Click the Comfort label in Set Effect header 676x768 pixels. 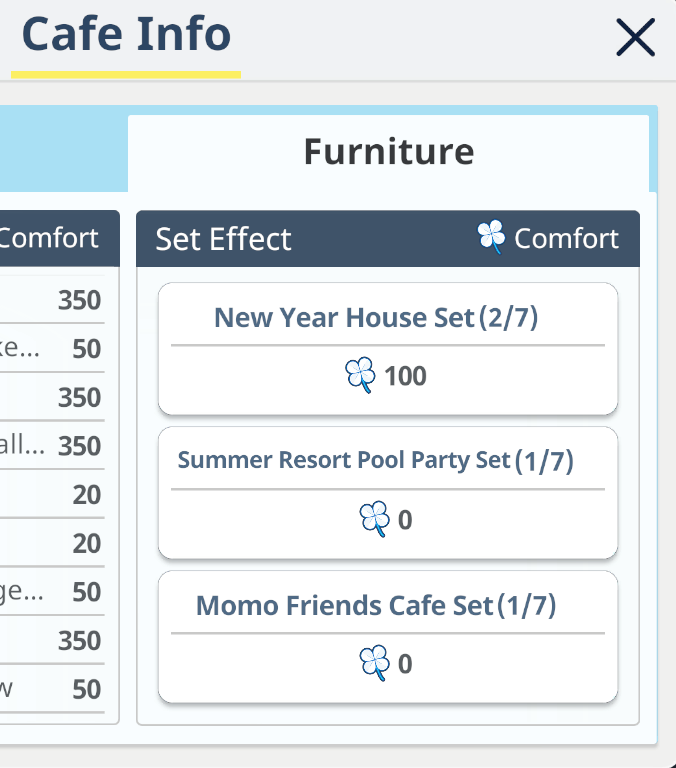tap(566, 239)
